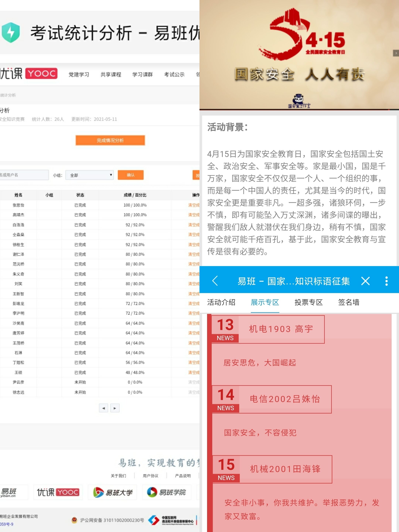Open news entry 14 电信2002吕姝怡
Screen dimensions: 399x532
pos(285,399)
